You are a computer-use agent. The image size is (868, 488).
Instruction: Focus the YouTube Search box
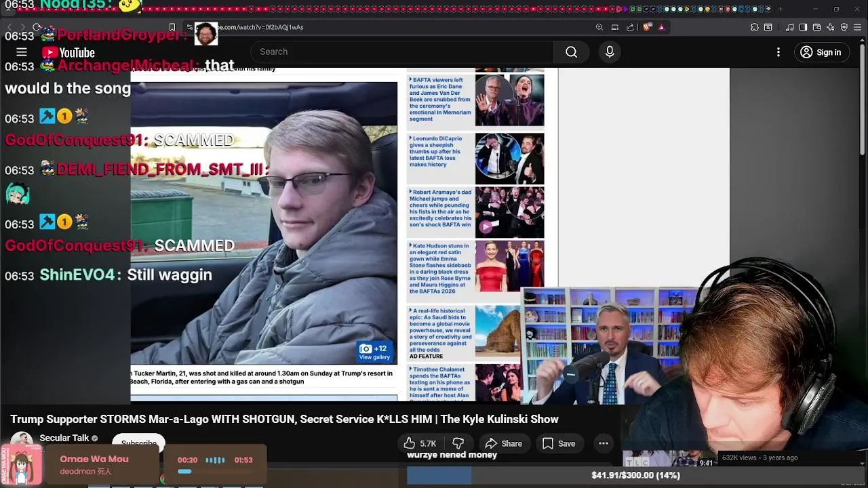coord(402,52)
